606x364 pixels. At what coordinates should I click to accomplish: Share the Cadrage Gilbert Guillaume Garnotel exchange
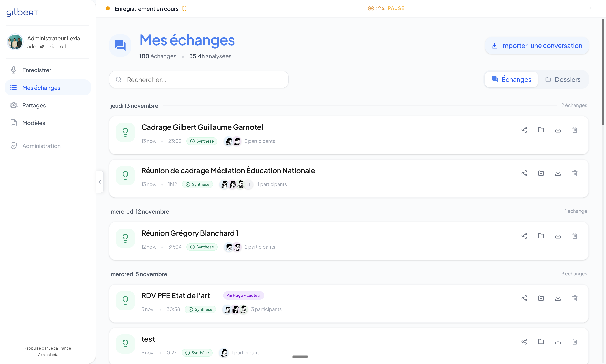pos(524,130)
